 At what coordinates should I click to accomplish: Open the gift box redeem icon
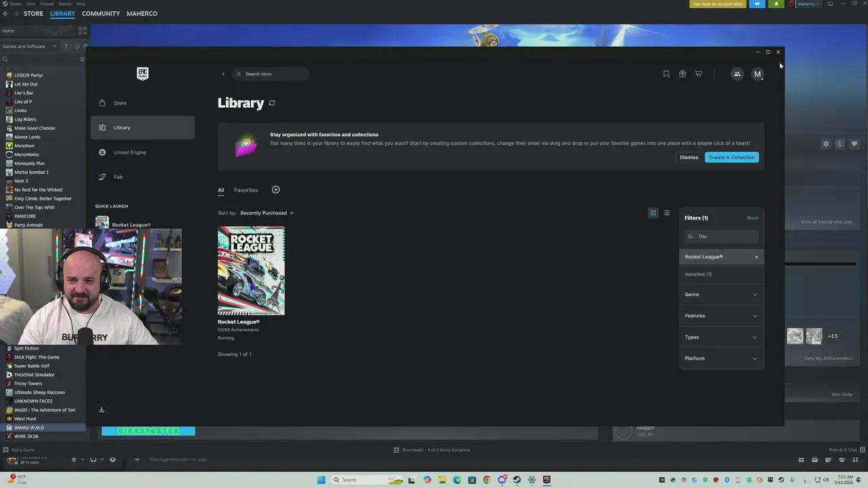pyautogui.click(x=682, y=74)
